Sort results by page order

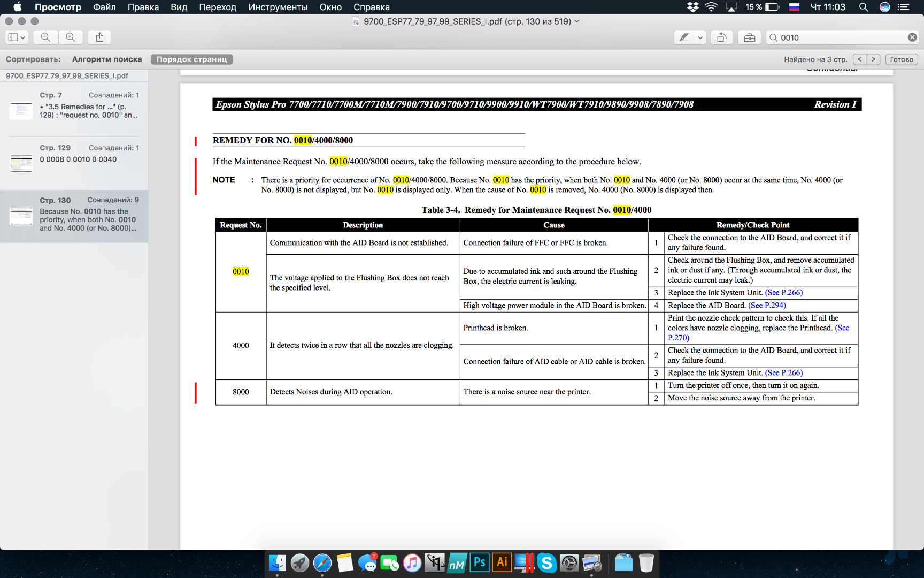pyautogui.click(x=191, y=59)
